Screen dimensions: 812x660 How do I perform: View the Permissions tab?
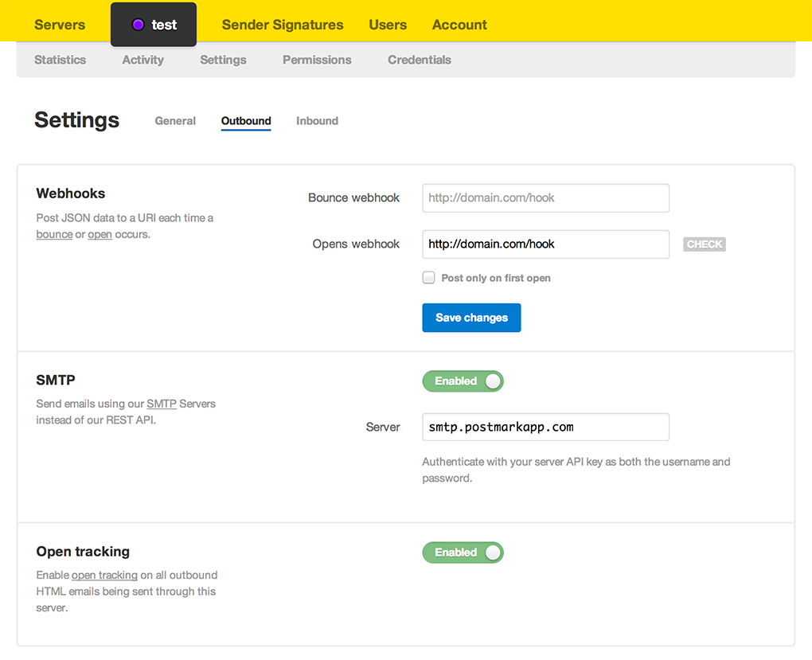[316, 59]
